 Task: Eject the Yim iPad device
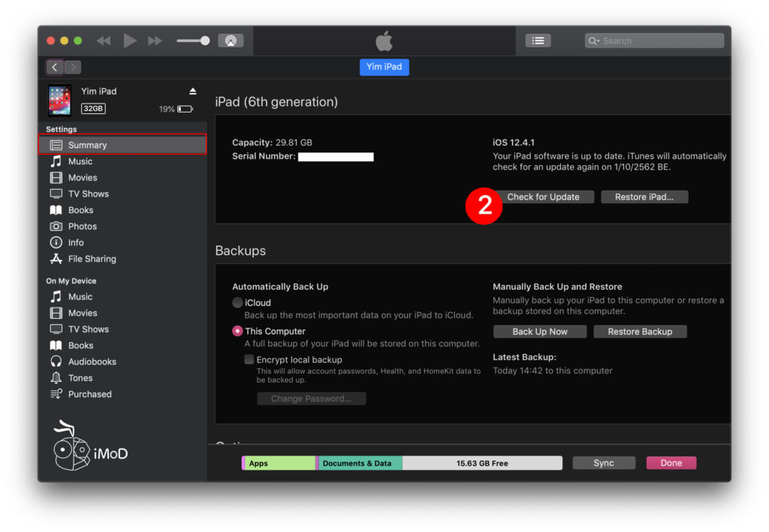pos(194,90)
